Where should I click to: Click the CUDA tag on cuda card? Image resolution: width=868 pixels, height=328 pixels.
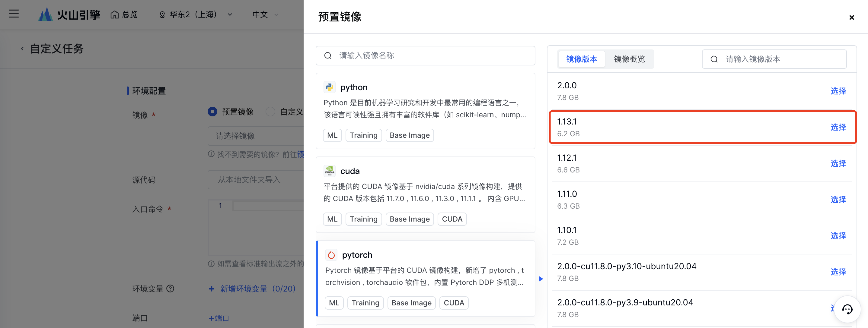452,219
